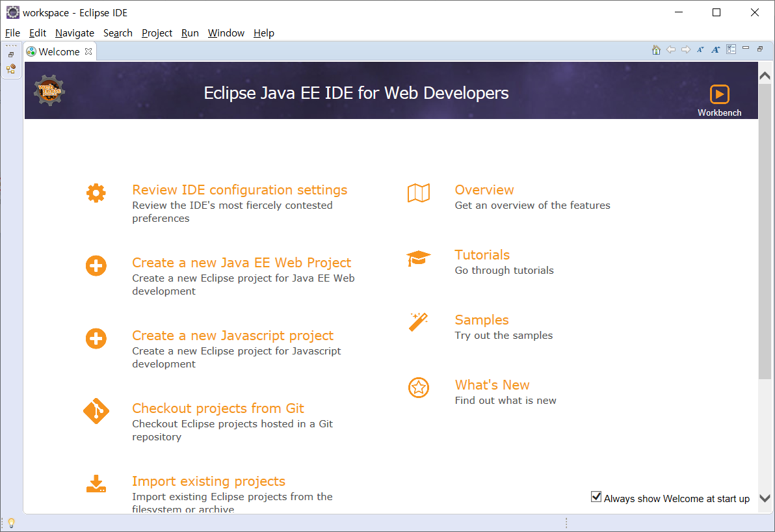
Task: Open the Run menu
Action: pyautogui.click(x=190, y=33)
